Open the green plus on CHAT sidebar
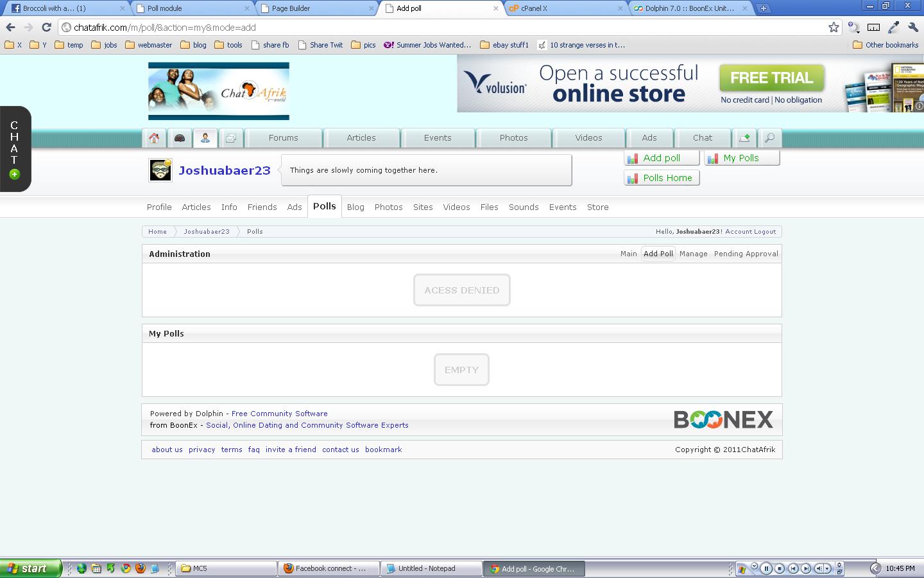The height and width of the screenshot is (578, 924). tap(14, 174)
